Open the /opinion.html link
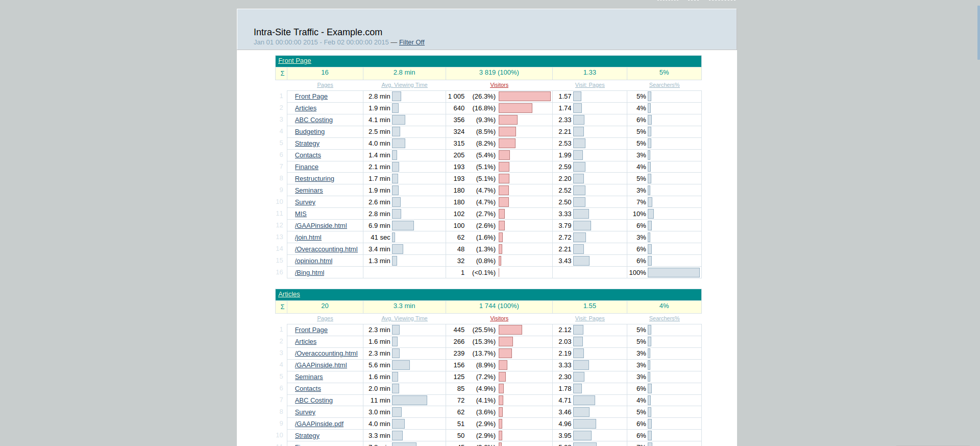The width and height of the screenshot is (980, 446). click(x=313, y=261)
